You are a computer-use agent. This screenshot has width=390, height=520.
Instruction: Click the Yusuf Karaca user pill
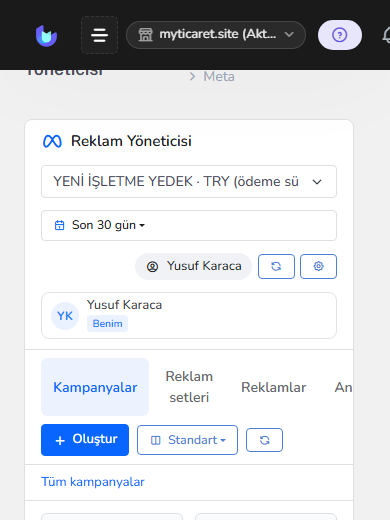(193, 266)
